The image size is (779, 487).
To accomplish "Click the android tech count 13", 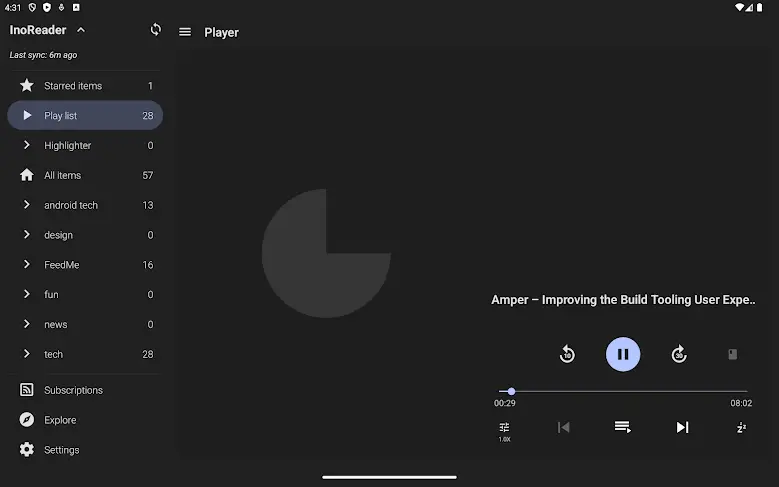I will 148,205.
